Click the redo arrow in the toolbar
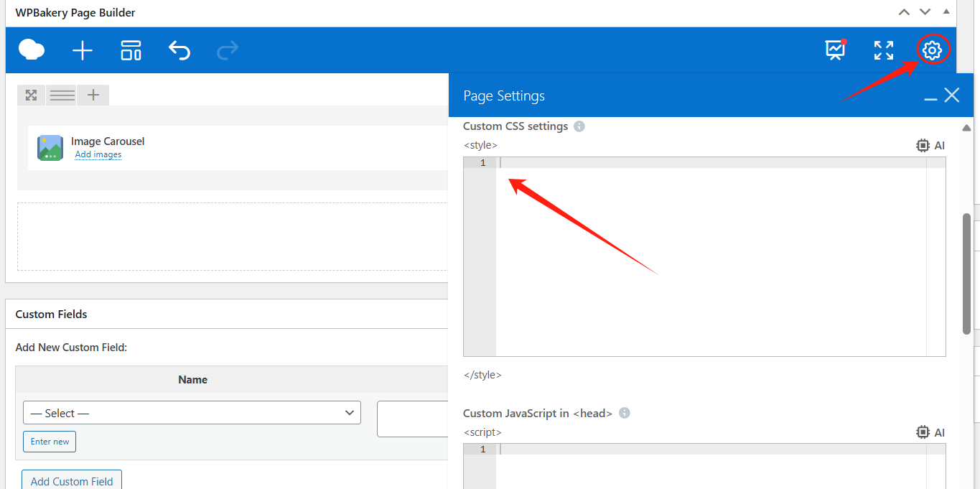Viewport: 980px width, 489px height. tap(227, 50)
